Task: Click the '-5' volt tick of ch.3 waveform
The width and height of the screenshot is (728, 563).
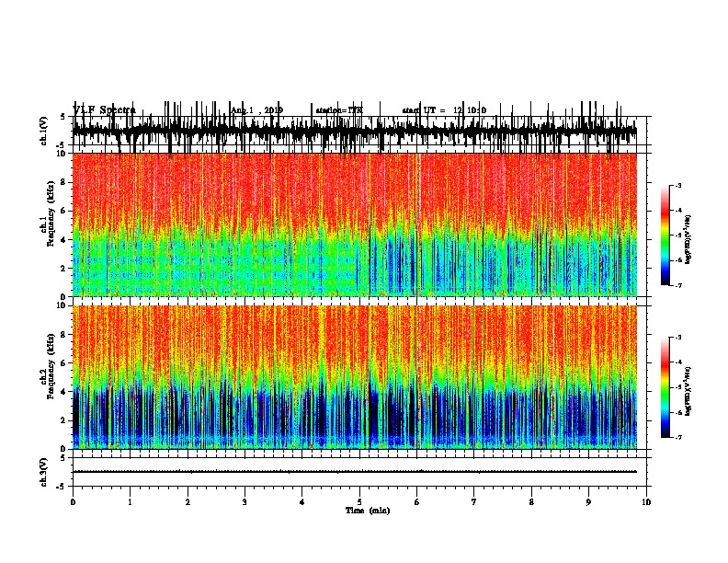Action: [62, 487]
